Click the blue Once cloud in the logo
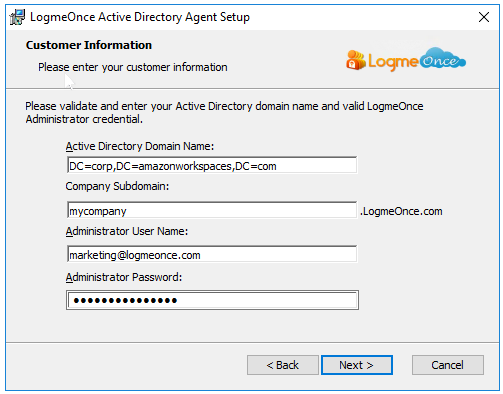 point(442,59)
